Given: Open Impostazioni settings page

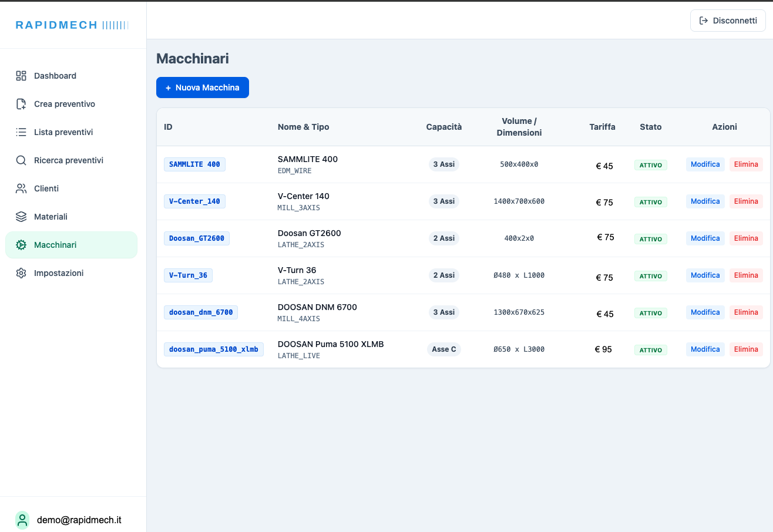Looking at the screenshot, I should click(71, 273).
